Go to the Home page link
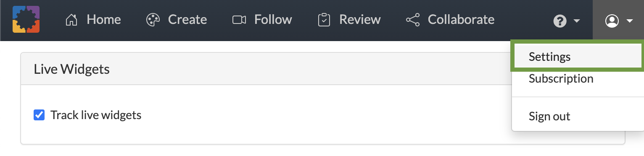Viewport: 644px width, 156px height. (104, 20)
